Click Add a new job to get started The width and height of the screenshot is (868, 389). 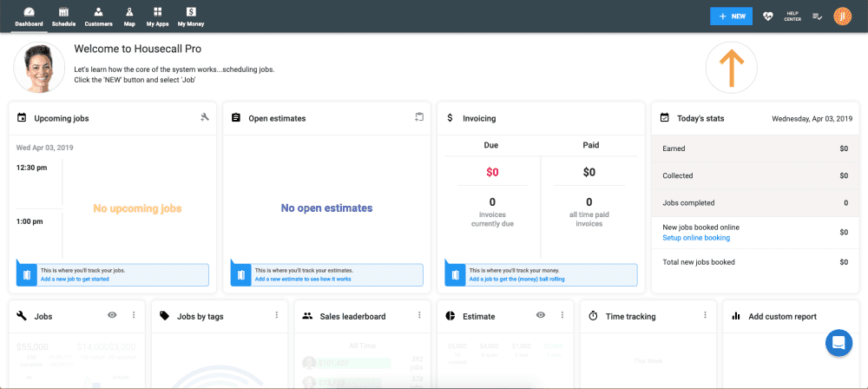point(75,280)
